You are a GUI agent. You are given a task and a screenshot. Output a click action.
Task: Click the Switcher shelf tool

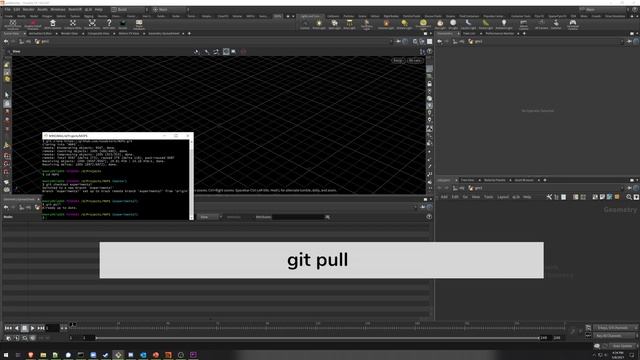[556, 24]
